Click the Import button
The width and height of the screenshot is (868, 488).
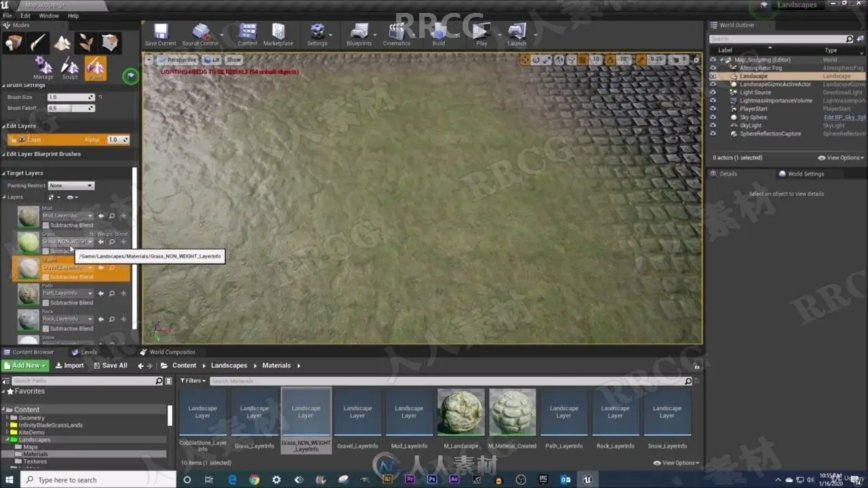(x=70, y=366)
